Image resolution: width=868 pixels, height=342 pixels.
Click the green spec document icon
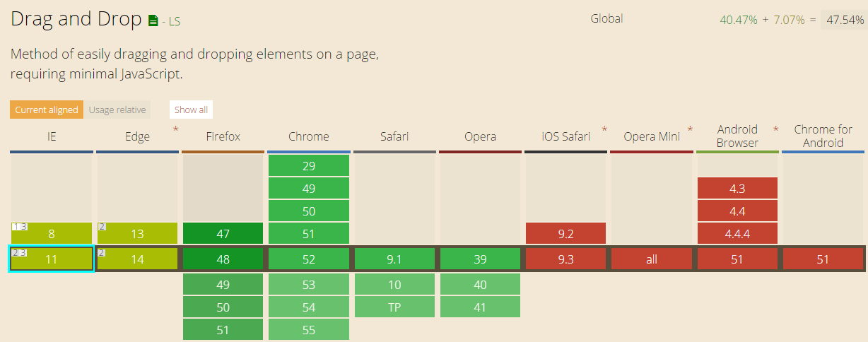pos(153,21)
